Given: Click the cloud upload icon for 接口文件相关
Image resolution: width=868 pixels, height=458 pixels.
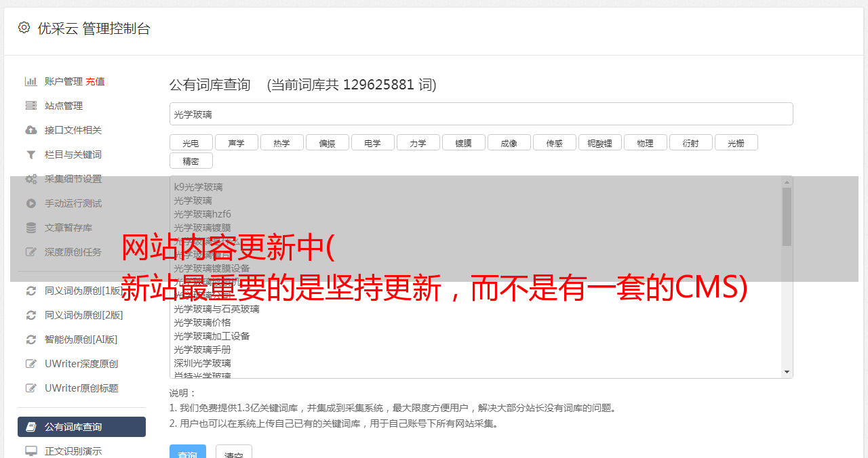Looking at the screenshot, I should click(31, 130).
